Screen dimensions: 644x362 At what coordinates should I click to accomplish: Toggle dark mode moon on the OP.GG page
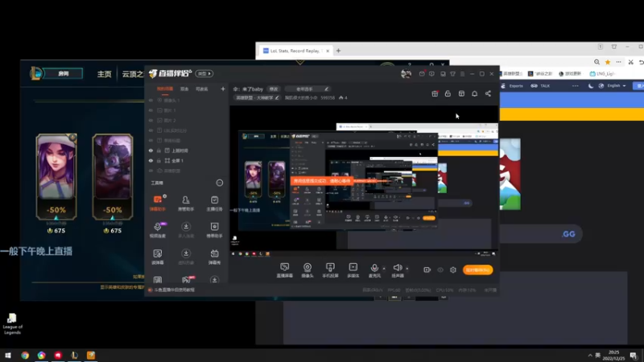click(591, 86)
